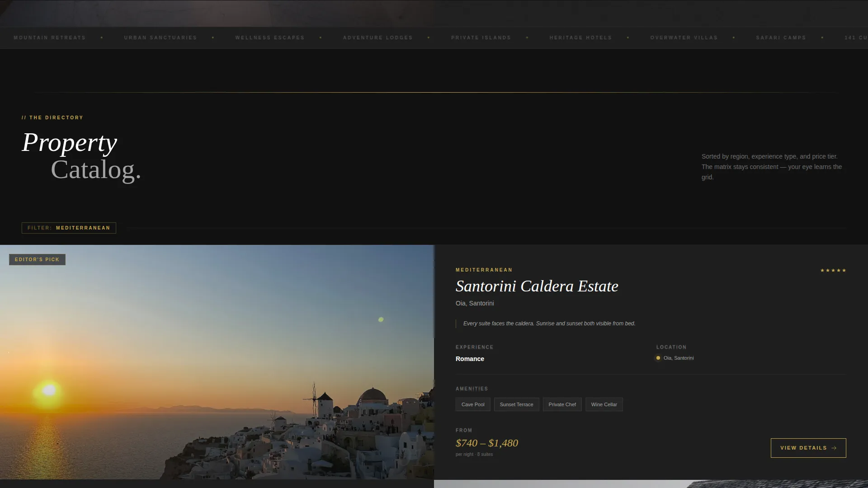Click Safari Camps in the ticker
868x488 pixels.
tap(781, 38)
